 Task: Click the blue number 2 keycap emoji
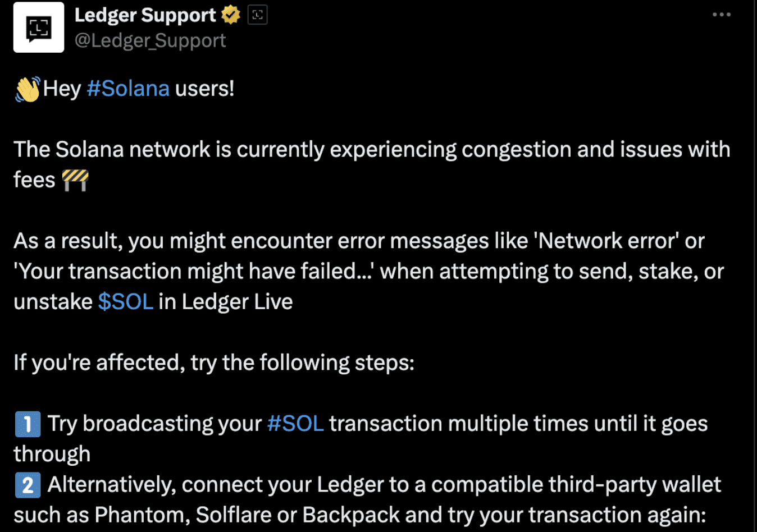28,485
